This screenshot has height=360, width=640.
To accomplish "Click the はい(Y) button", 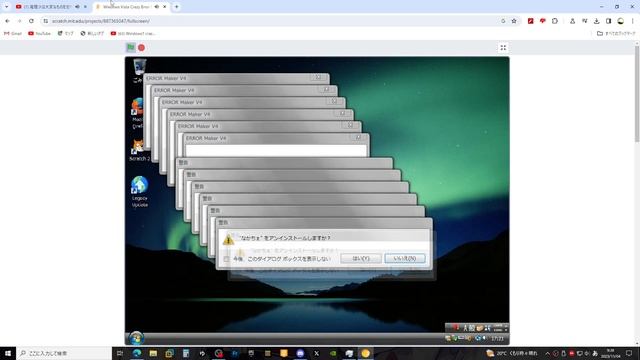I will 361,258.
